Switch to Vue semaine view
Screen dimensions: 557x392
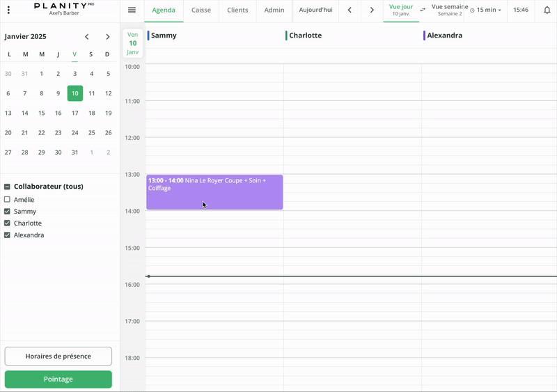coord(449,10)
